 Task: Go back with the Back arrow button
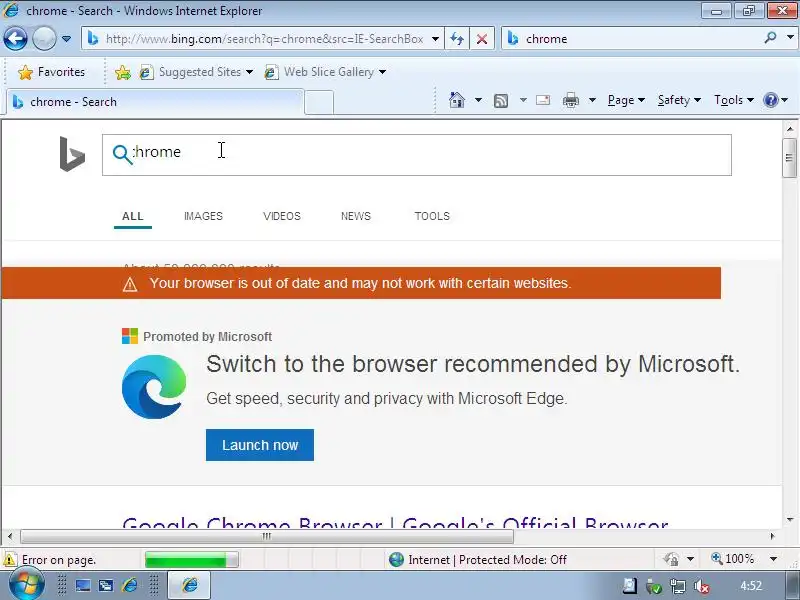tap(15, 38)
